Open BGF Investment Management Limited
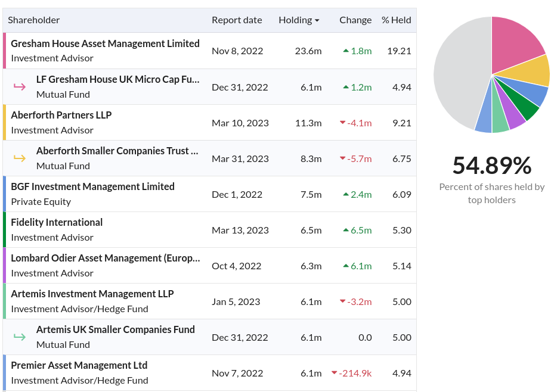The width and height of the screenshot is (557, 392). tap(92, 186)
